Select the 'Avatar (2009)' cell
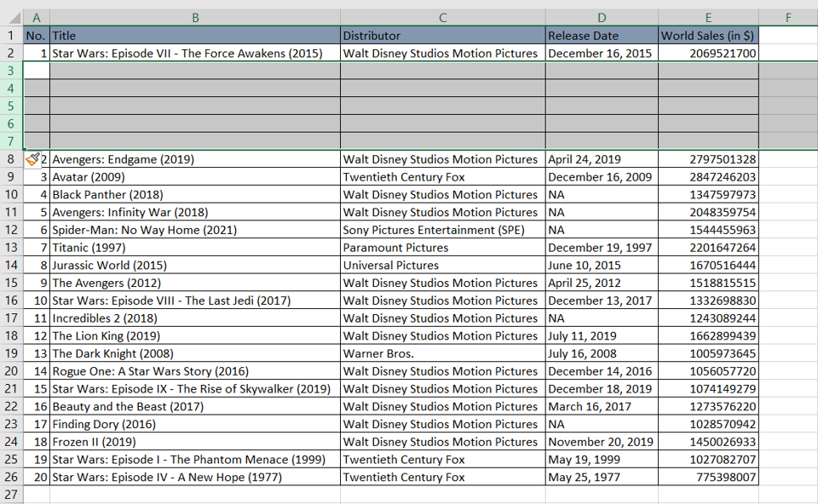This screenshot has width=818, height=504. [195, 177]
